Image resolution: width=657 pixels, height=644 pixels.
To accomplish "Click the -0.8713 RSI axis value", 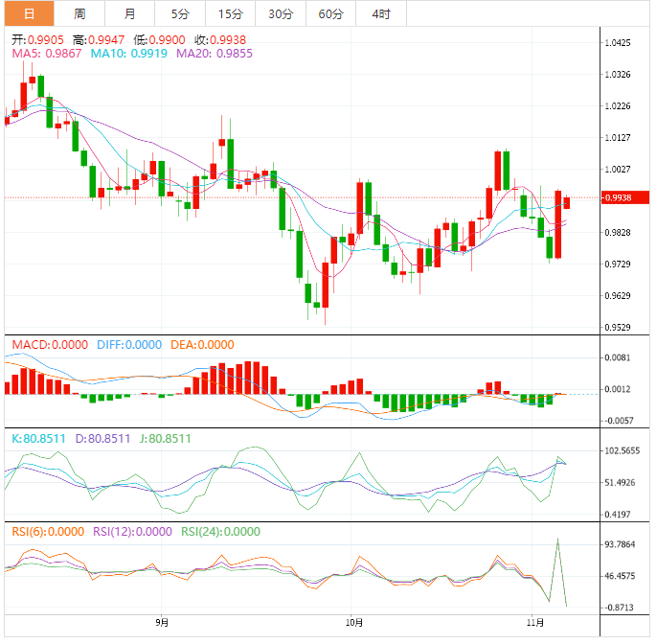I will pyautogui.click(x=619, y=608).
